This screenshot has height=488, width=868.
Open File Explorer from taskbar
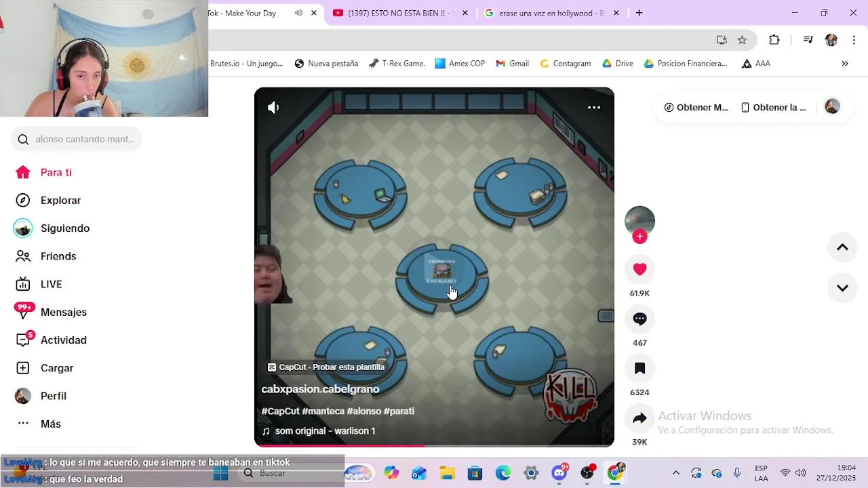click(447, 473)
